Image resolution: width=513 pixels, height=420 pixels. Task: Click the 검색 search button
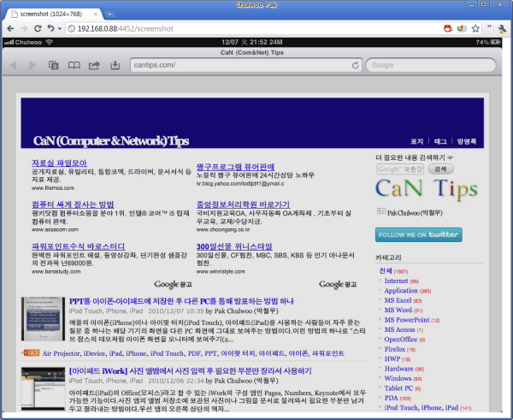pyautogui.click(x=440, y=169)
